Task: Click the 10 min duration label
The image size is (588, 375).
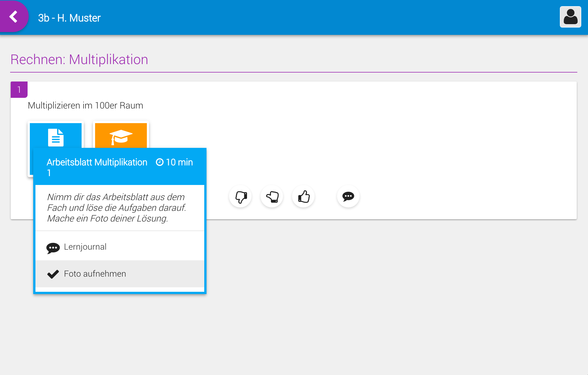Action: coord(179,162)
